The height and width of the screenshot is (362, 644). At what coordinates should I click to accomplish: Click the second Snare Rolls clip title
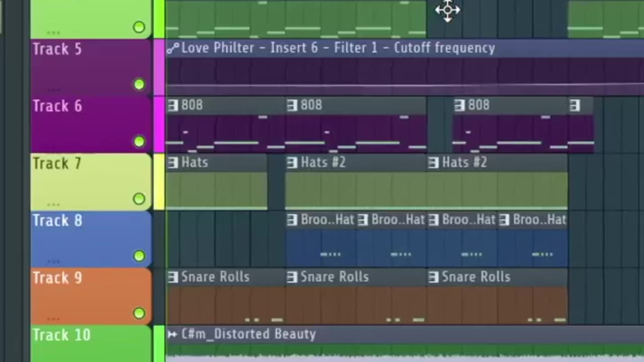point(335,277)
